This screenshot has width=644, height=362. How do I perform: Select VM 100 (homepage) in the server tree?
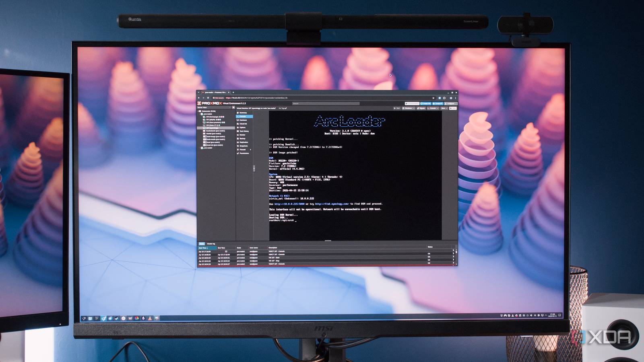pyautogui.click(x=213, y=117)
